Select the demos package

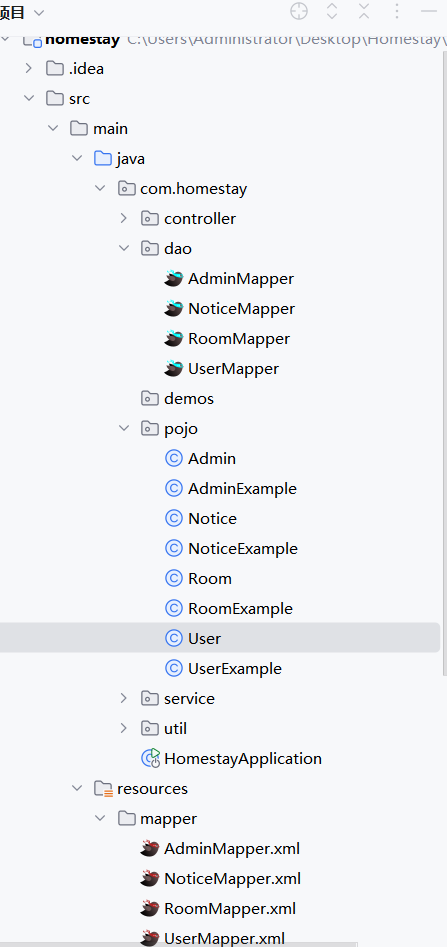pyautogui.click(x=189, y=398)
